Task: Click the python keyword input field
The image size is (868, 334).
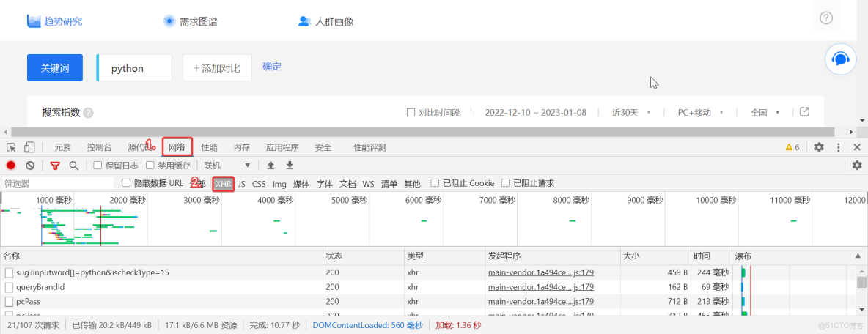Action: pos(134,68)
